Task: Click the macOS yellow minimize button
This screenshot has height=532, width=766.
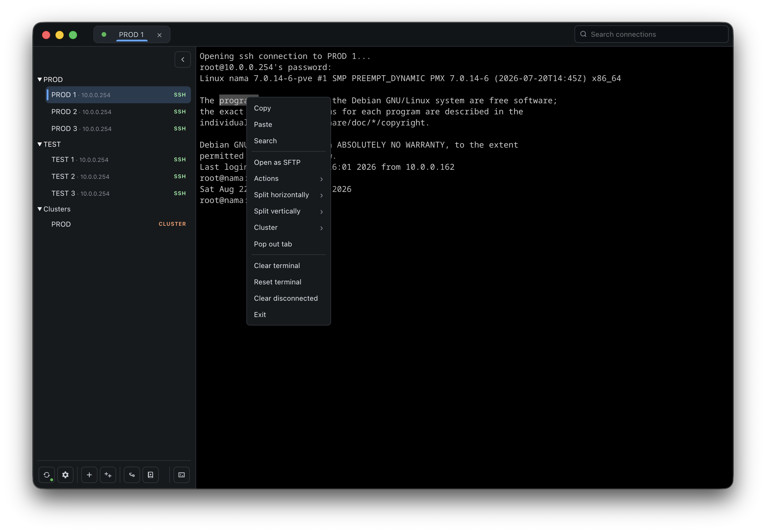Action: tap(60, 35)
